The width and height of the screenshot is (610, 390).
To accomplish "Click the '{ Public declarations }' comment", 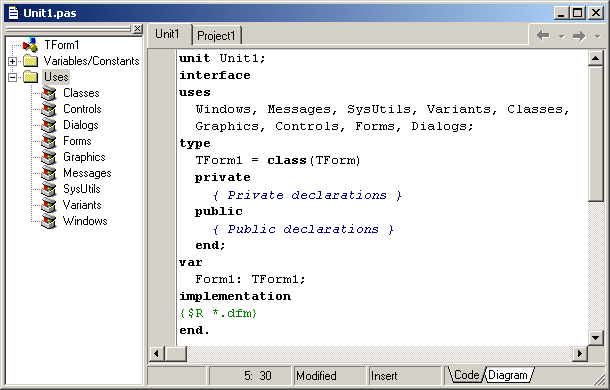I will 303,229.
